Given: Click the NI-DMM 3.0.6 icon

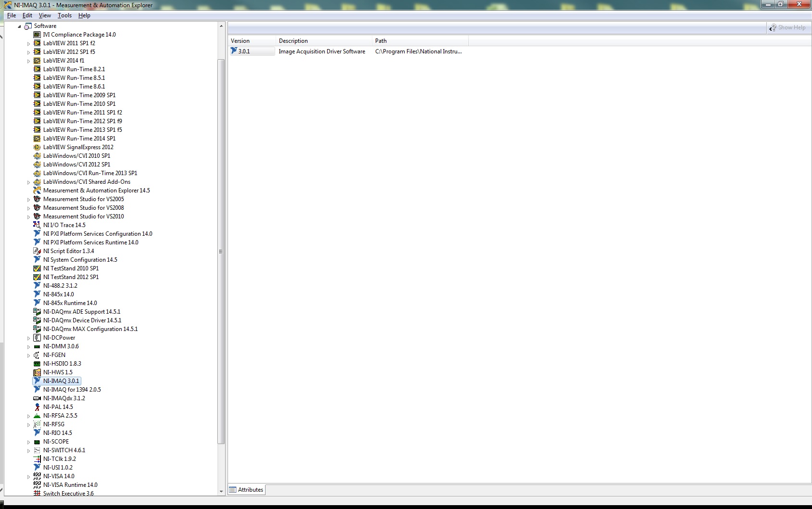Looking at the screenshot, I should (37, 346).
